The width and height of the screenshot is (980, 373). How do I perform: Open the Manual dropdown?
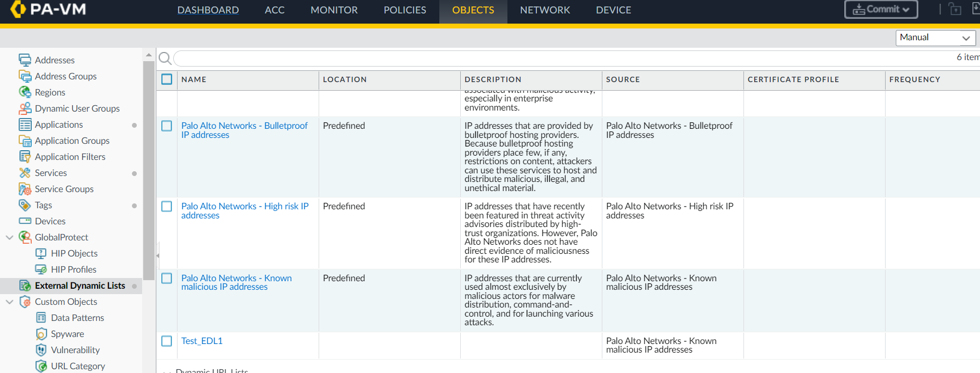coord(935,38)
